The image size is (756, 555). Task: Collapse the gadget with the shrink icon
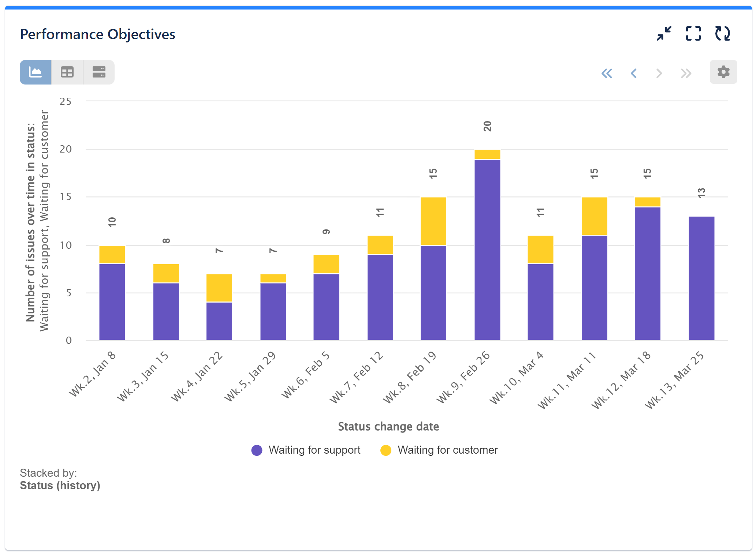[x=664, y=34]
